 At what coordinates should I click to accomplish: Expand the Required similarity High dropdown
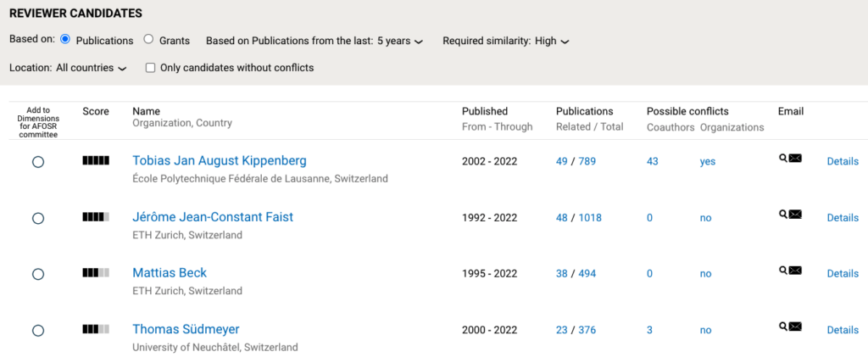[552, 41]
